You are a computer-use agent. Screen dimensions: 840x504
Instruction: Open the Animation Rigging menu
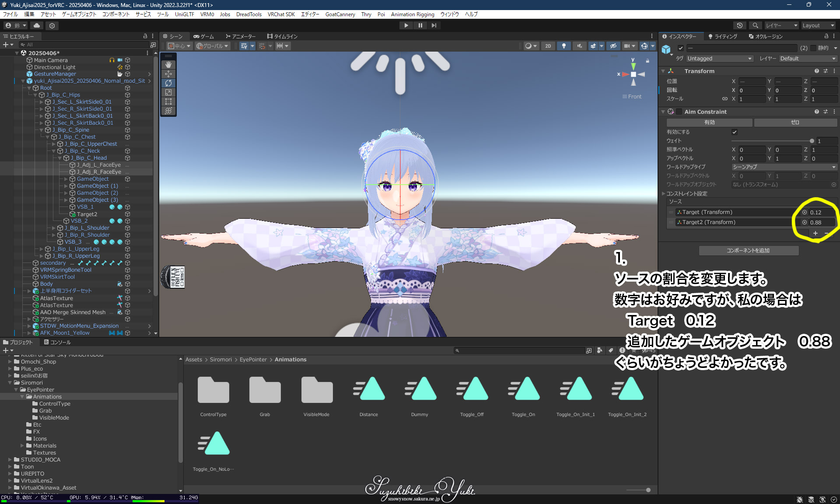point(413,14)
